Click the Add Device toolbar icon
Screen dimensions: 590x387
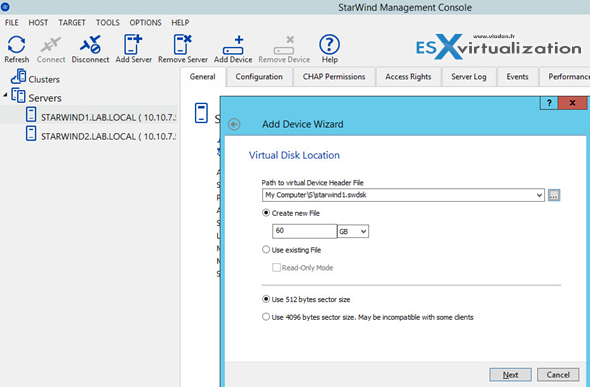click(x=233, y=45)
